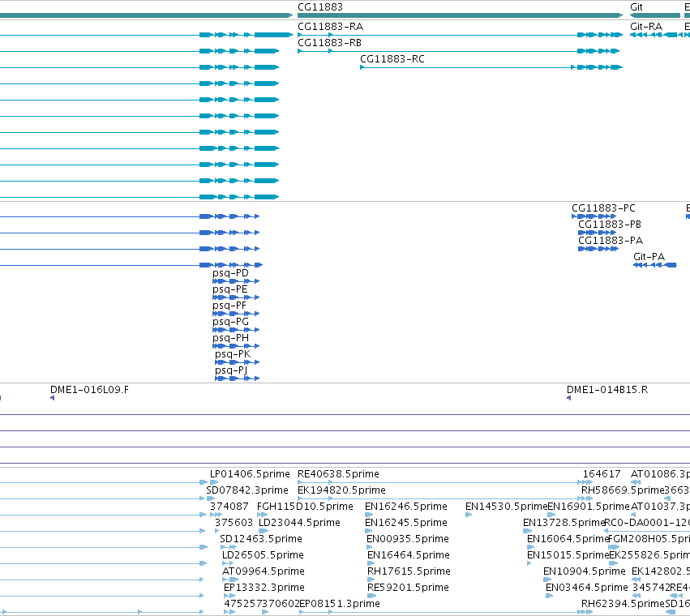Select the psq-PF label

coord(229,306)
